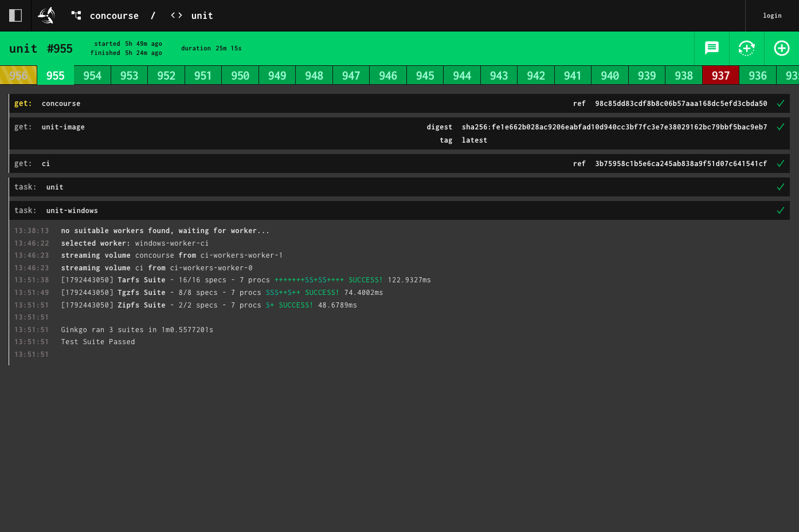The image size is (799, 532).
Task: Click the pipeline icon beside concourse
Action: 76,15
